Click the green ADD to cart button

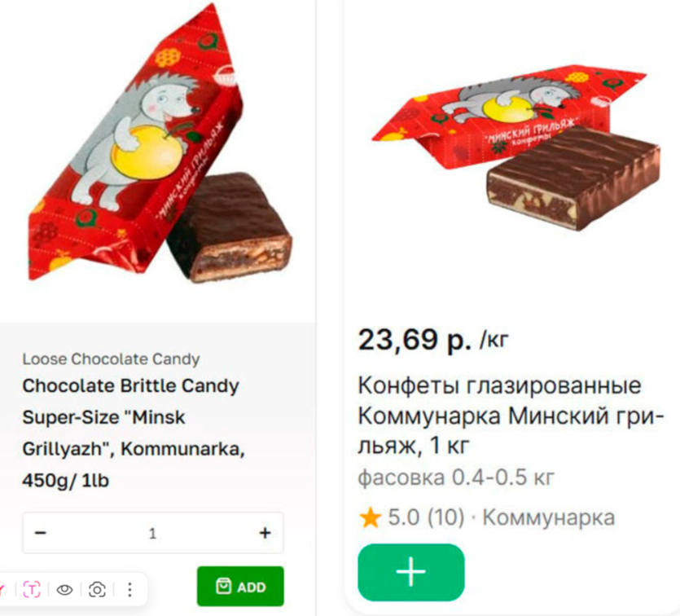[x=240, y=586]
